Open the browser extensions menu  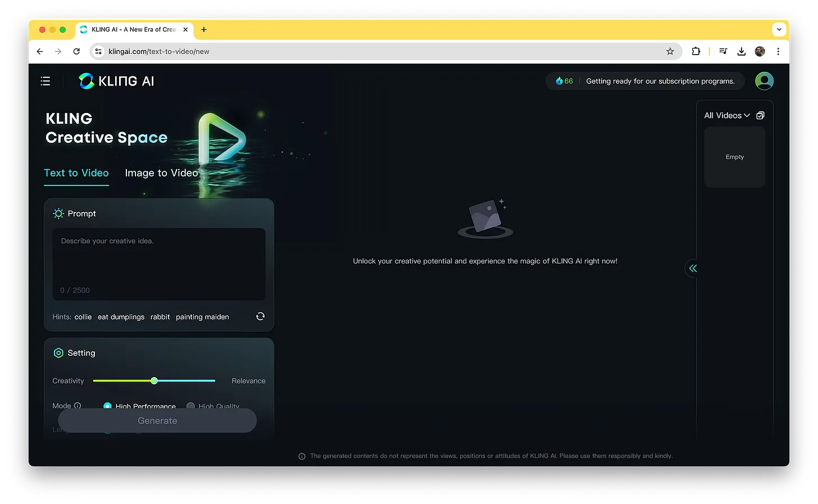pyautogui.click(x=696, y=51)
